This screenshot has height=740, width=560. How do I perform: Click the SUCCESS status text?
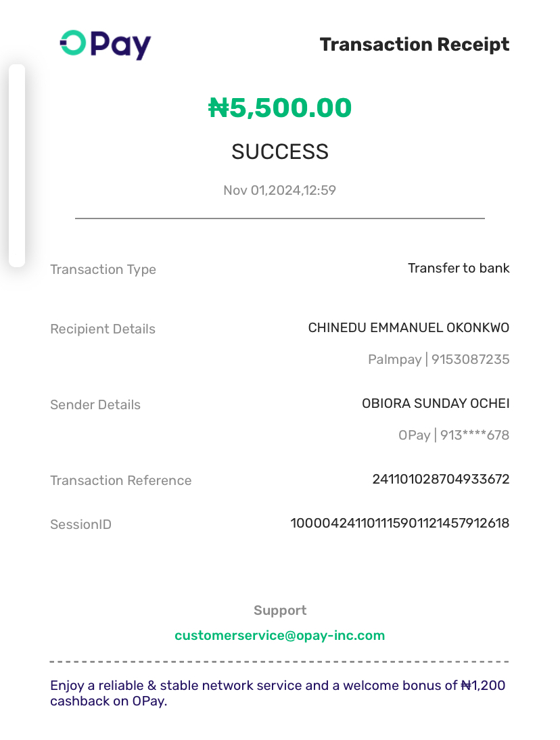(280, 152)
